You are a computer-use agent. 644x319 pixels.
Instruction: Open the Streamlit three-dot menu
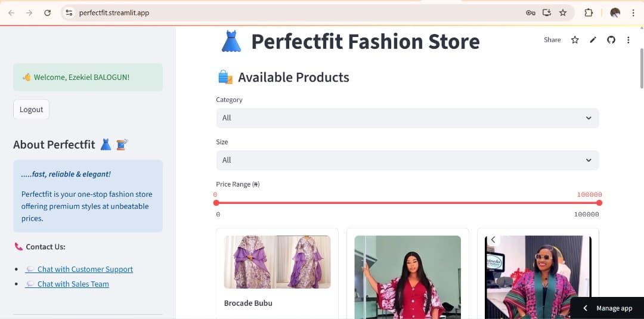click(628, 40)
